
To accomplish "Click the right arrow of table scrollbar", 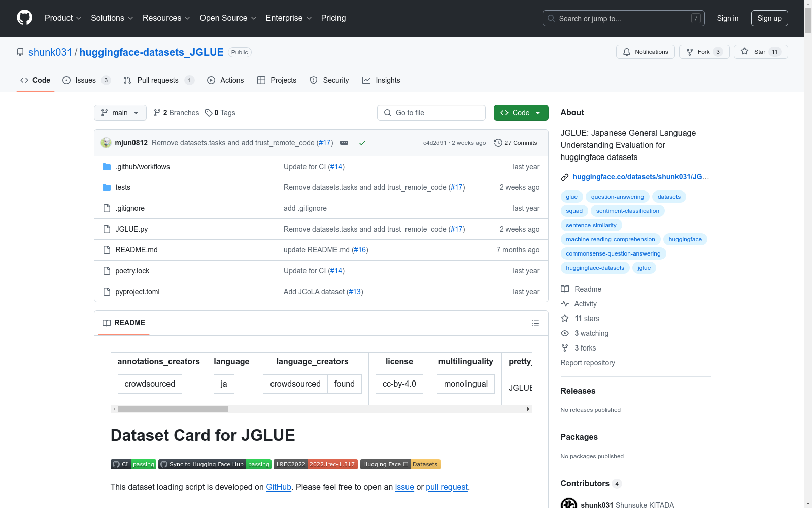I will coord(528,409).
